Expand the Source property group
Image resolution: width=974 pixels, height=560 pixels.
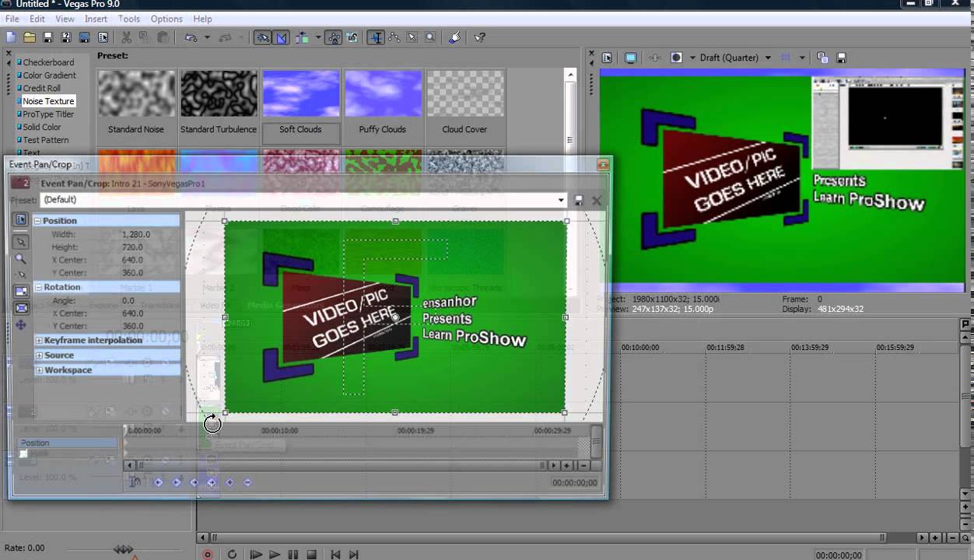38,355
